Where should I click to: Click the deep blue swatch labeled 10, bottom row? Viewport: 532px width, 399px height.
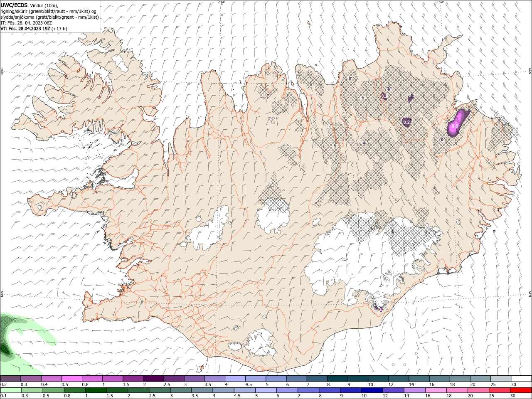372,390
